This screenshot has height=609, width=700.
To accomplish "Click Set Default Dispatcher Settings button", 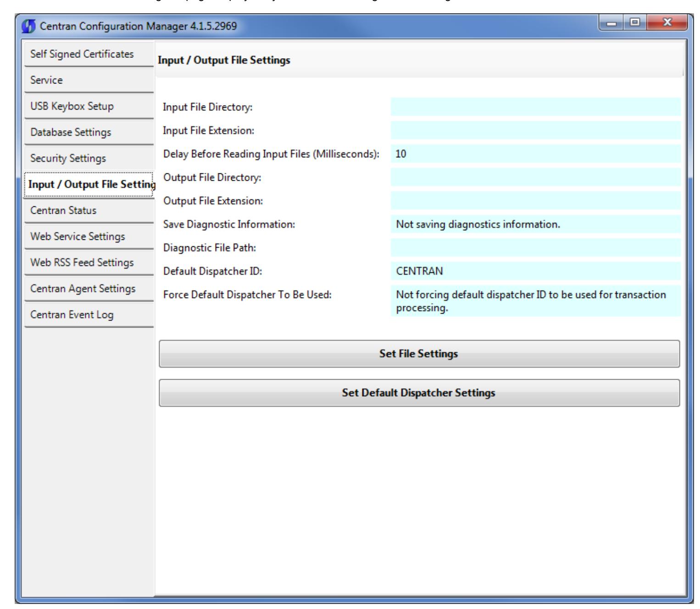I will [x=419, y=393].
